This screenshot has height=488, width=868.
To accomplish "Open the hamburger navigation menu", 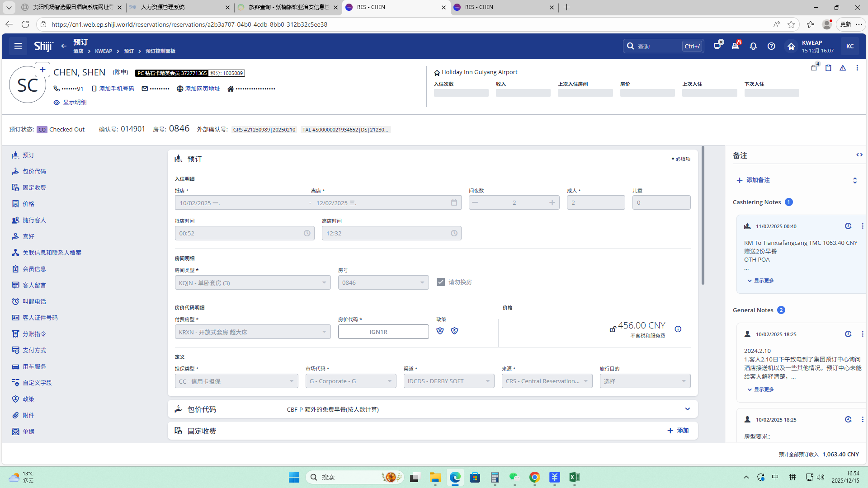I will coord(18,46).
